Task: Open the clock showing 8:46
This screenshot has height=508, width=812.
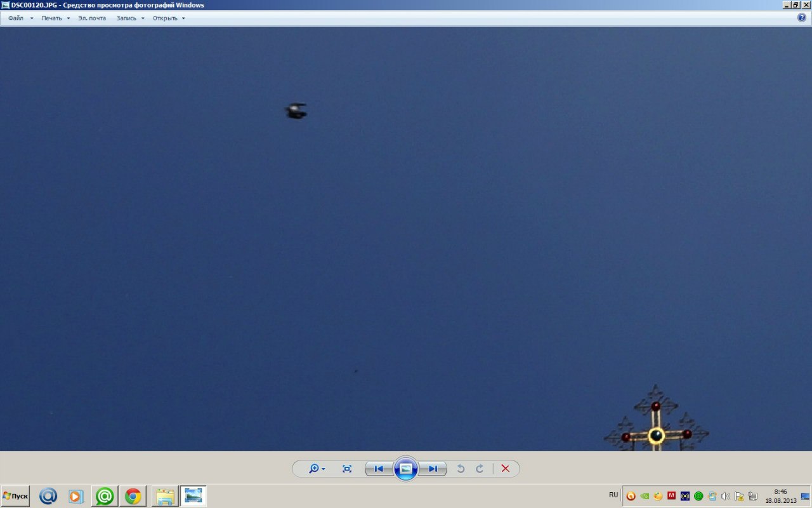Action: [781, 496]
